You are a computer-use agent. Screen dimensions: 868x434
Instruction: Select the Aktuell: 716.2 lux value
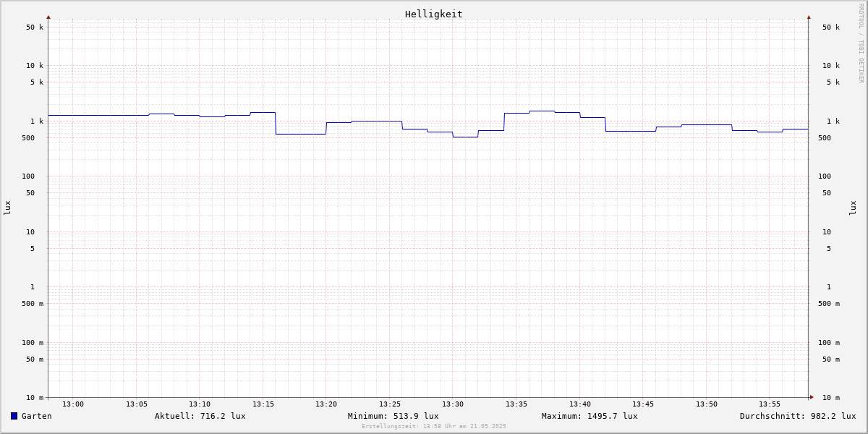(200, 416)
